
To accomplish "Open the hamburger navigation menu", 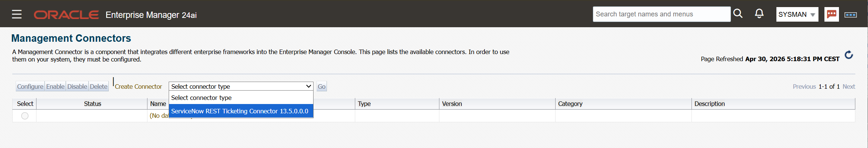I will [x=17, y=15].
